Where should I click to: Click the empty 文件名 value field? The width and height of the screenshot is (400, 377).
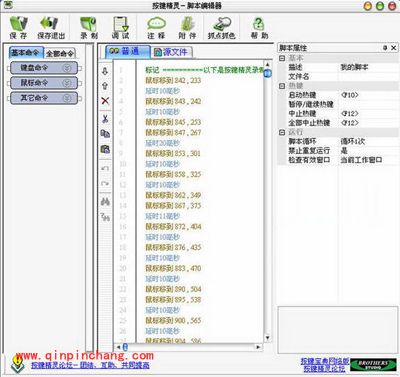pos(368,76)
